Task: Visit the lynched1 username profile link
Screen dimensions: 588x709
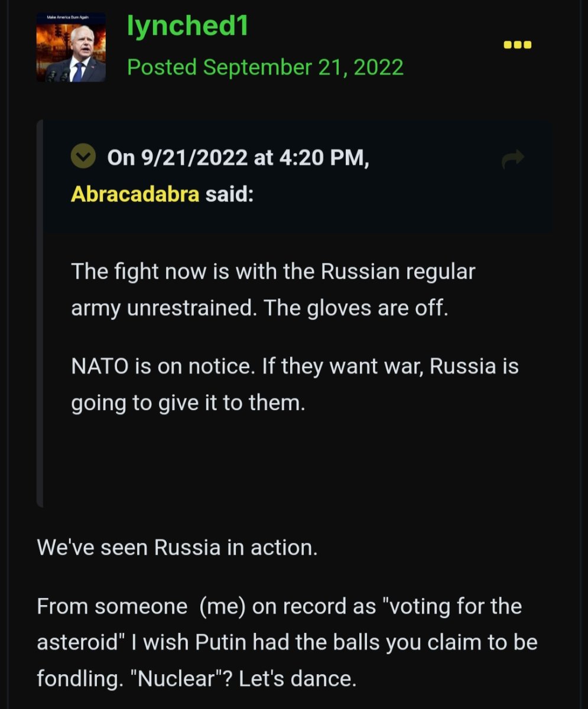Action: pyautogui.click(x=187, y=27)
